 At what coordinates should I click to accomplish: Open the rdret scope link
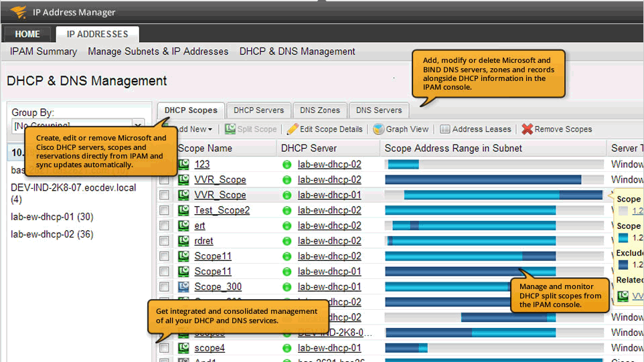point(204,240)
